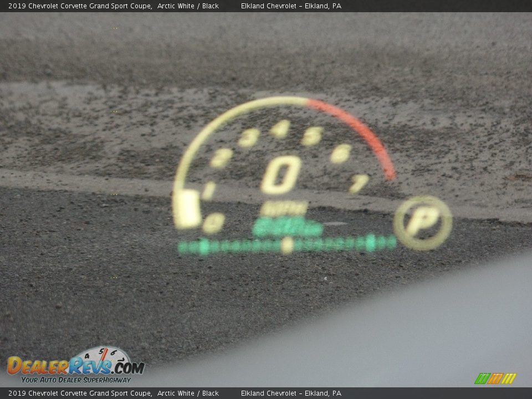Click the tachometer number 4
Image resolution: width=532 pixels, height=399 pixels.
coord(280,129)
